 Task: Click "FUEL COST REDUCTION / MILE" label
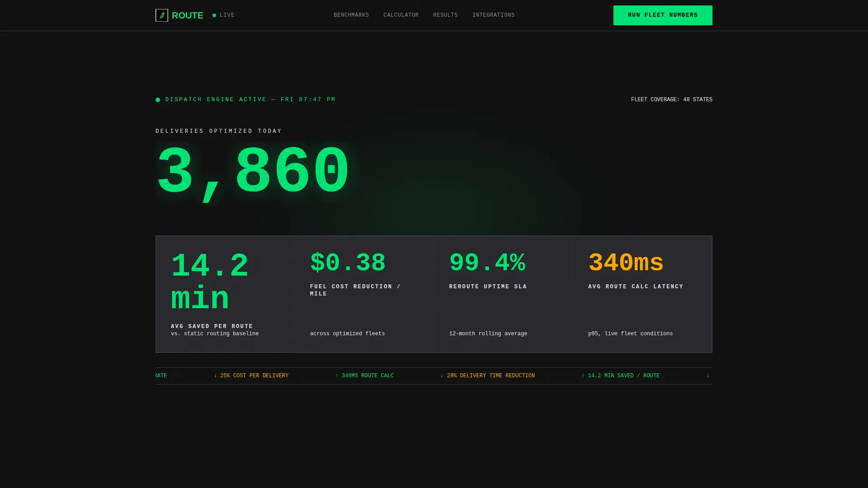355,290
